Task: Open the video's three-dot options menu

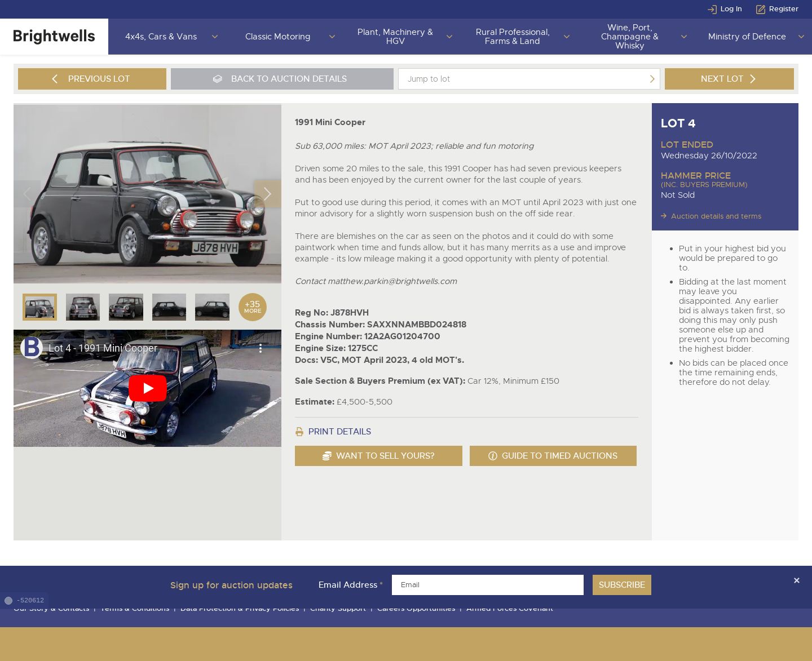Action: click(x=260, y=348)
